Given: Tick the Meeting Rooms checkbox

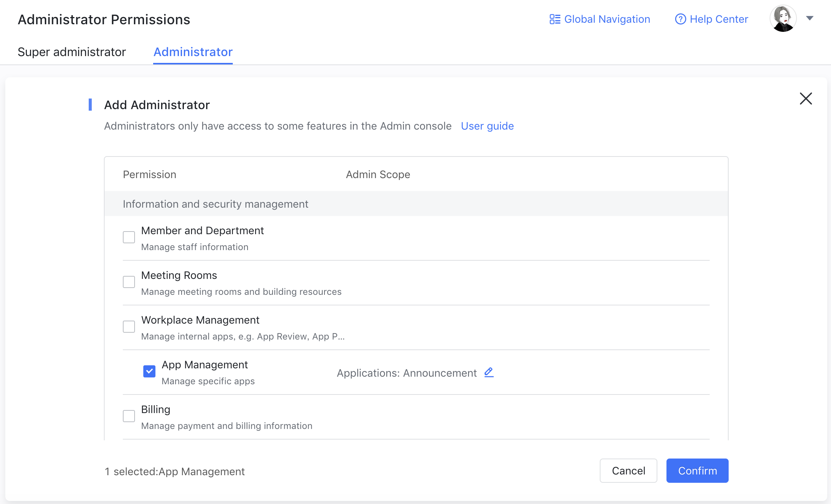Looking at the screenshot, I should [129, 282].
